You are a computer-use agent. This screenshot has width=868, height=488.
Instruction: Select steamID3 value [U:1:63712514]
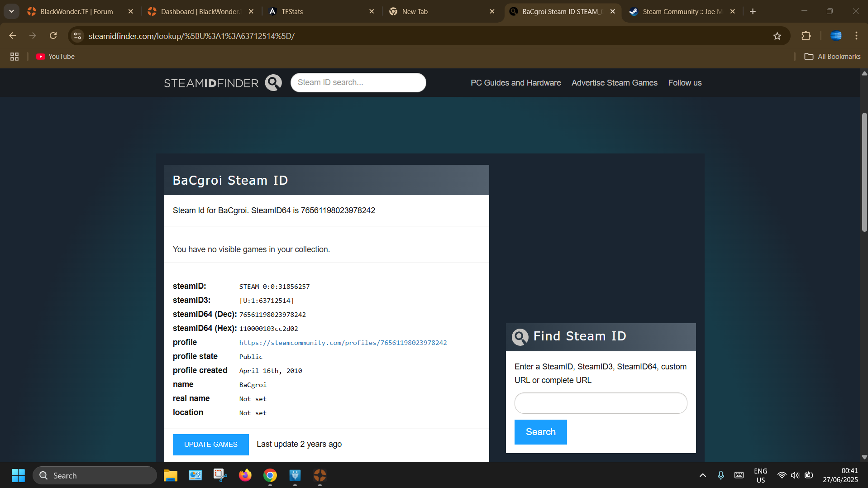[267, 301]
